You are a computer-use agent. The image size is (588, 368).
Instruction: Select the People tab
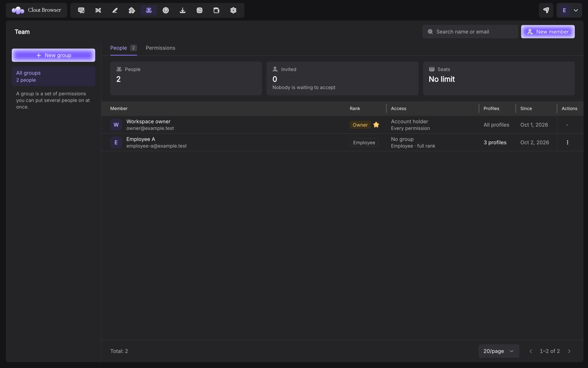point(123,48)
